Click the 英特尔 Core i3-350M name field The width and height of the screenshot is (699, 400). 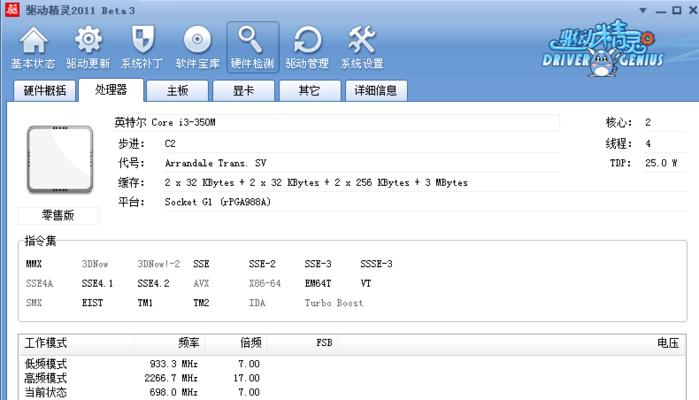coord(336,122)
